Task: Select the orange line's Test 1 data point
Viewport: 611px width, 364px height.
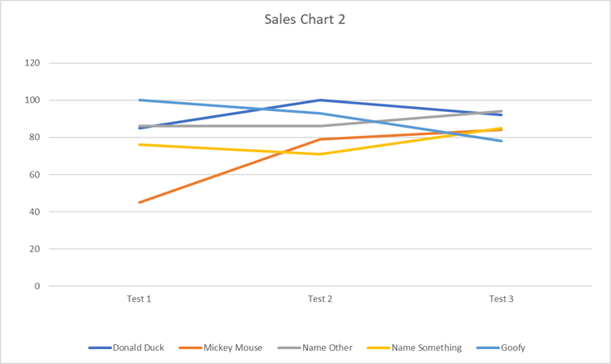Action: pos(139,202)
